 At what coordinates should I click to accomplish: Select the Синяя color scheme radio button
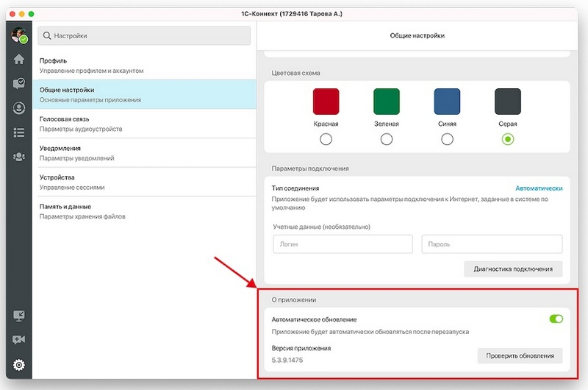pos(446,139)
